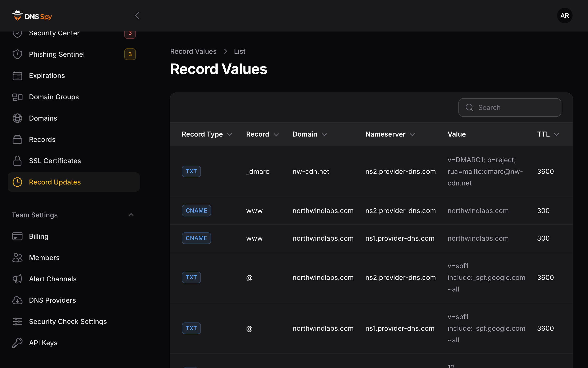This screenshot has height=368, width=588.
Task: Click the _dmarc record cell
Action: tap(257, 171)
